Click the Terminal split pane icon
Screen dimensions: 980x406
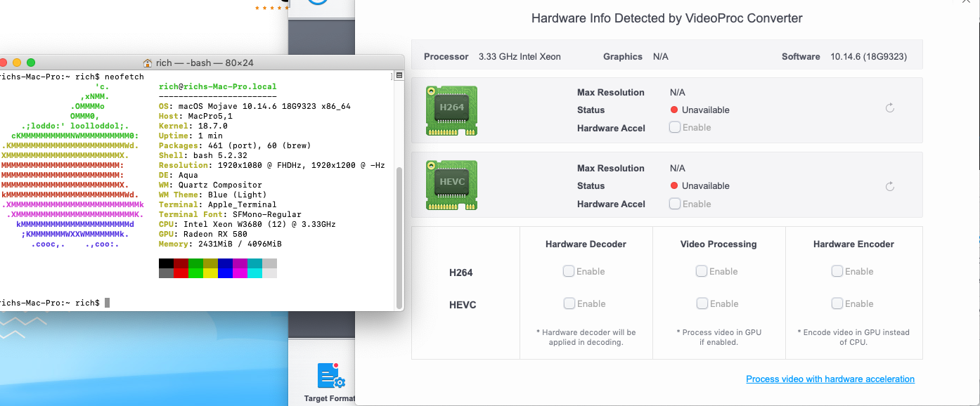(399, 76)
